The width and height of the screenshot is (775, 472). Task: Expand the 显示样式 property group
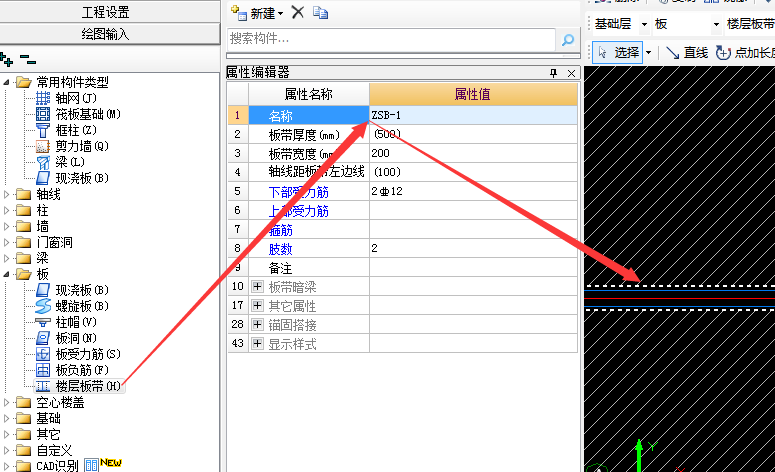257,343
